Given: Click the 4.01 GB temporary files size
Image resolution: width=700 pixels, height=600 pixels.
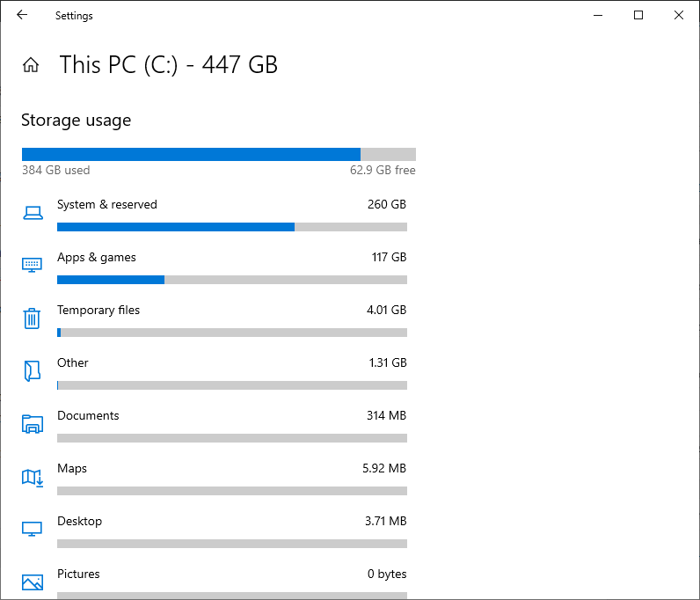Looking at the screenshot, I should click(x=386, y=310).
